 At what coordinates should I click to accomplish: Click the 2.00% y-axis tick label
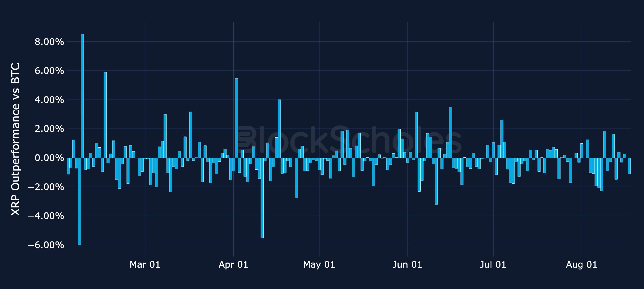click(49, 129)
